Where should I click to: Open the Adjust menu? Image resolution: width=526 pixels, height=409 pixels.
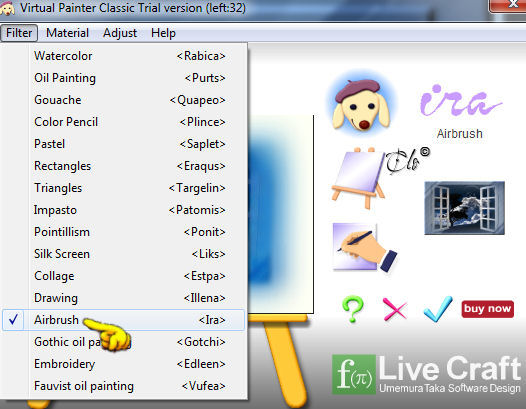pyautogui.click(x=120, y=33)
